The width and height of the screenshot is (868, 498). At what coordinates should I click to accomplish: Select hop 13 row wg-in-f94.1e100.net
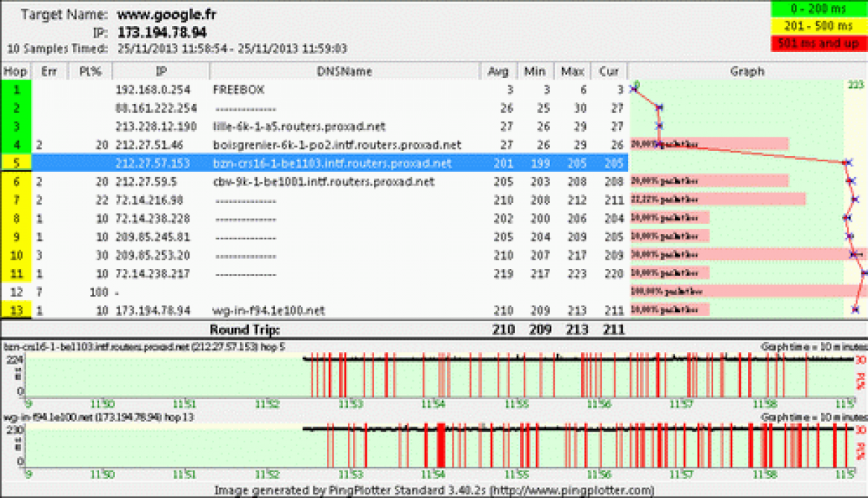(268, 310)
